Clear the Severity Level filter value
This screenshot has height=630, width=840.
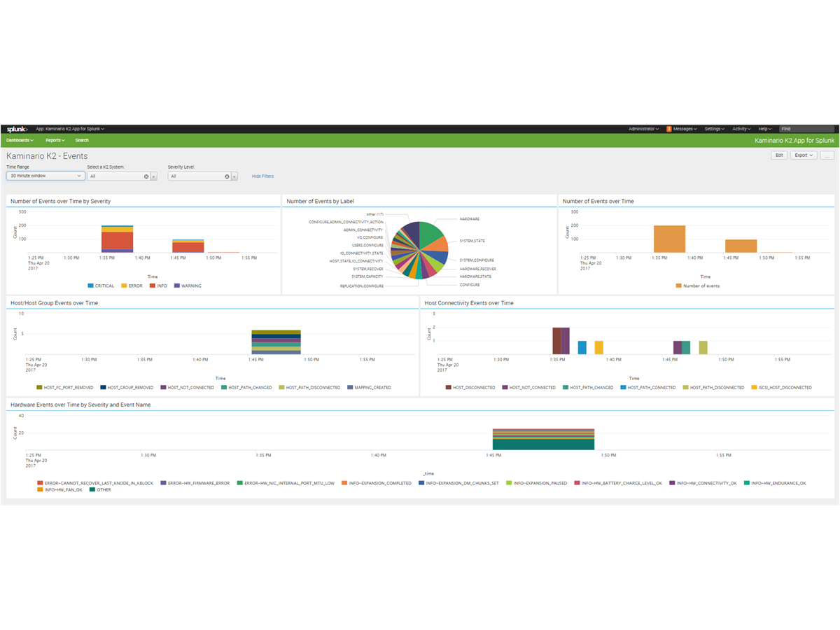227,176
